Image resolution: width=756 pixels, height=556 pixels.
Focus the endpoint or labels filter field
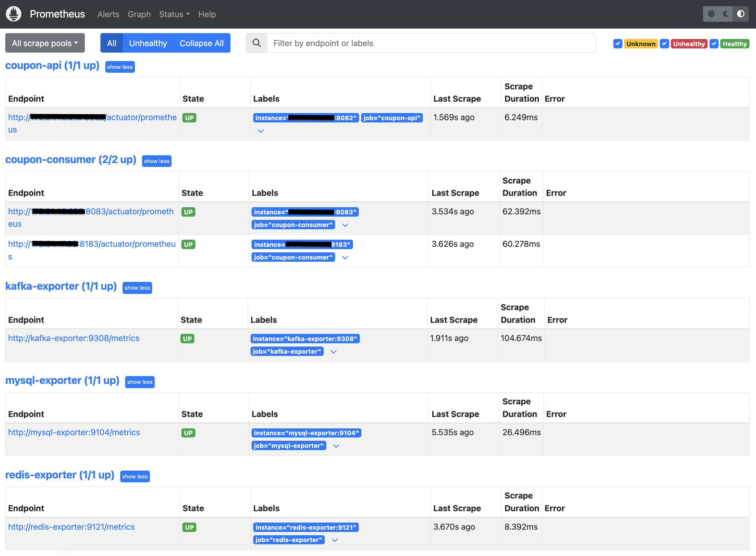pos(431,43)
